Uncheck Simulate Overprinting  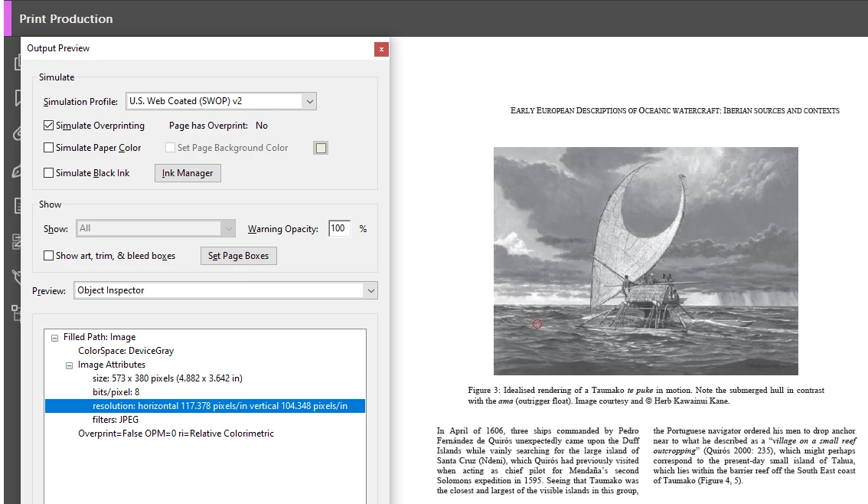point(49,126)
